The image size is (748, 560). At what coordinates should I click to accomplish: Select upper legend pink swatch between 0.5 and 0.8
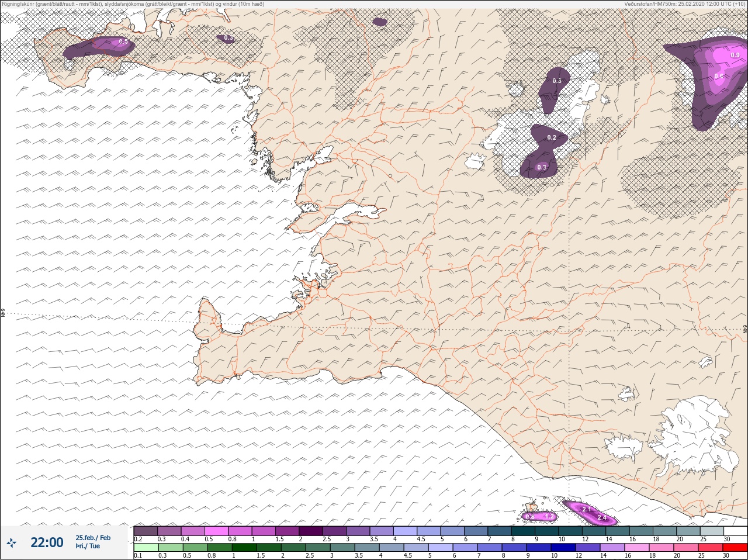[x=217, y=531]
